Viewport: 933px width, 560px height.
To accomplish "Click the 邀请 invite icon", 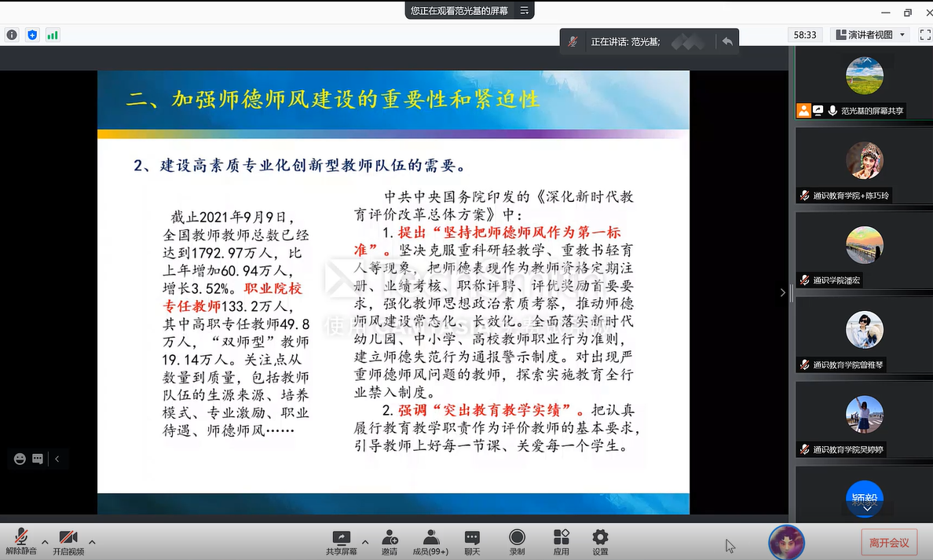I will coord(390,541).
